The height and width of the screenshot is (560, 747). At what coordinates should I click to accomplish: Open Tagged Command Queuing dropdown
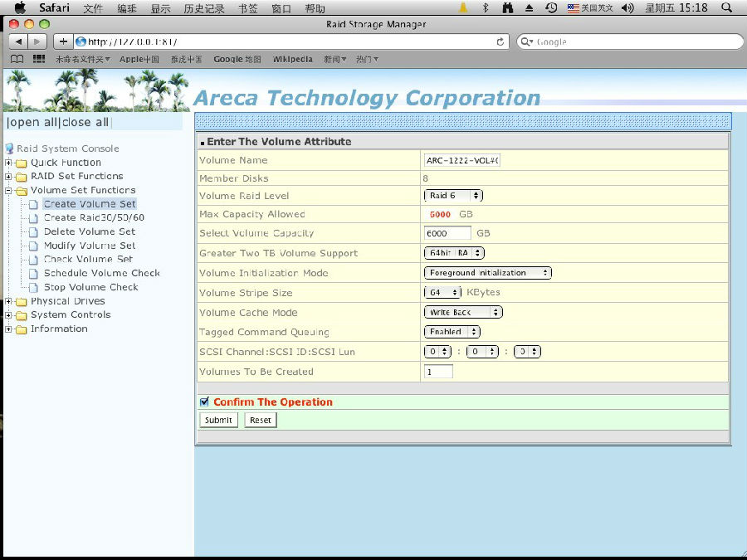452,331
